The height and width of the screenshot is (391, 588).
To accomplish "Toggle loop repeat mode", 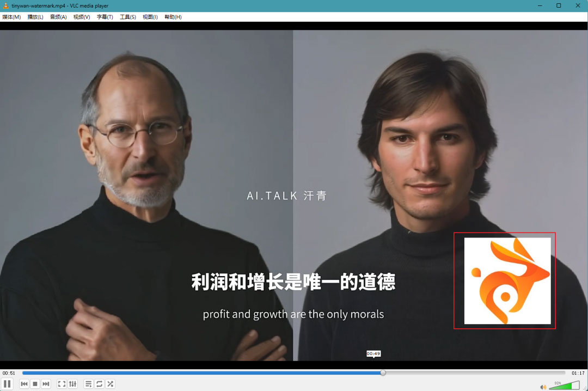I will (99, 384).
